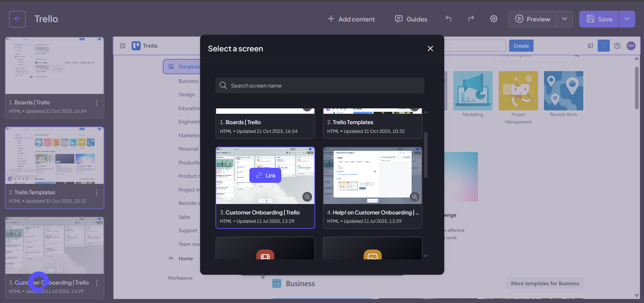Select the Sales template category
The height and width of the screenshot is (303, 644).
(184, 217)
